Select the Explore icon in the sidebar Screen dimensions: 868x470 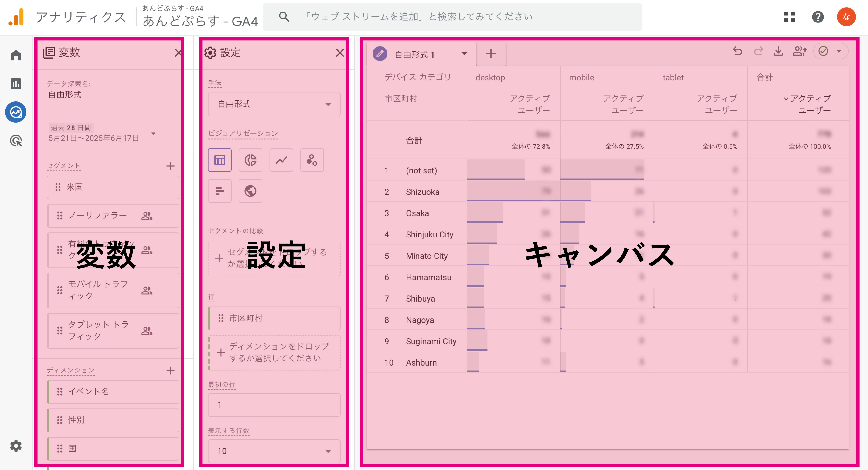click(x=16, y=112)
